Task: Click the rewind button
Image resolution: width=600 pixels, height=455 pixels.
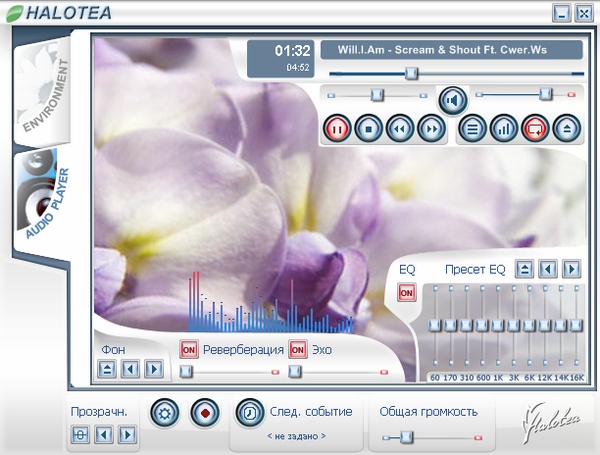Action: coord(400,128)
